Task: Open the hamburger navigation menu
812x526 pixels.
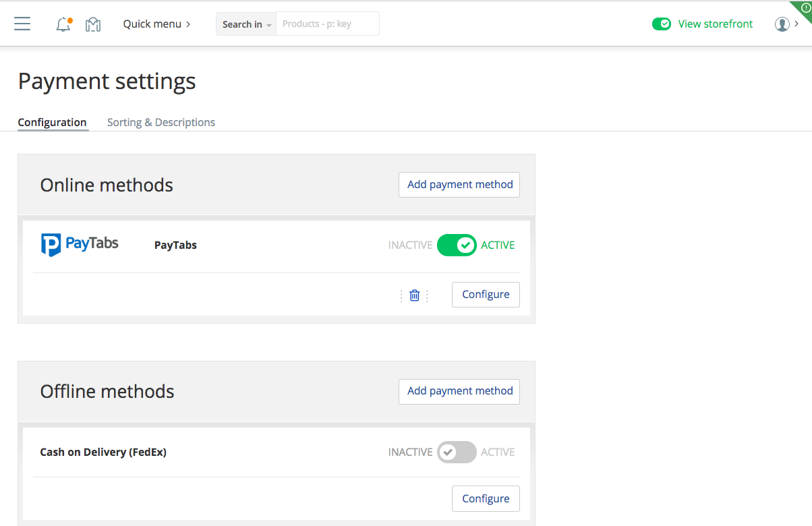Action: (22, 24)
